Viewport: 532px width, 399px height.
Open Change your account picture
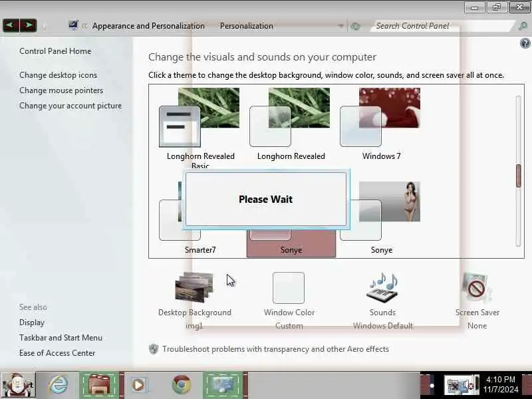[70, 106]
